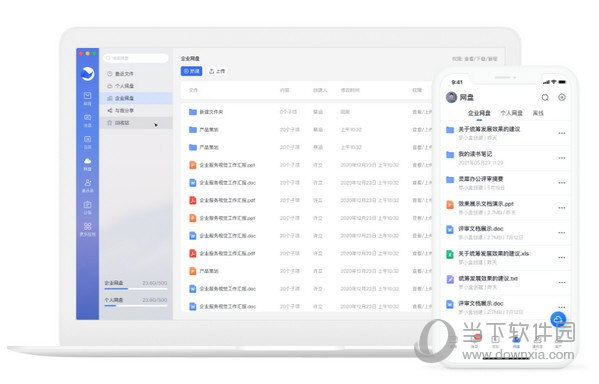Switch to the 个人网盘 tab on phone

pos(511,113)
